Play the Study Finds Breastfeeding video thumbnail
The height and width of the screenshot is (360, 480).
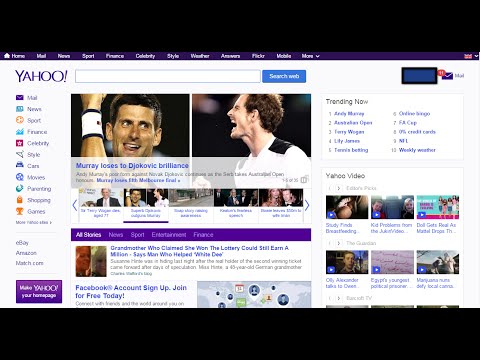pyautogui.click(x=347, y=207)
